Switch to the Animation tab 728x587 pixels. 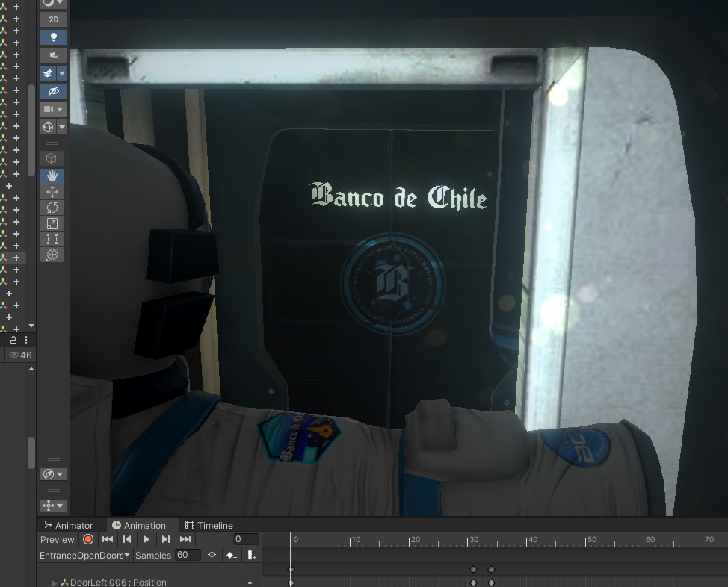click(x=139, y=525)
